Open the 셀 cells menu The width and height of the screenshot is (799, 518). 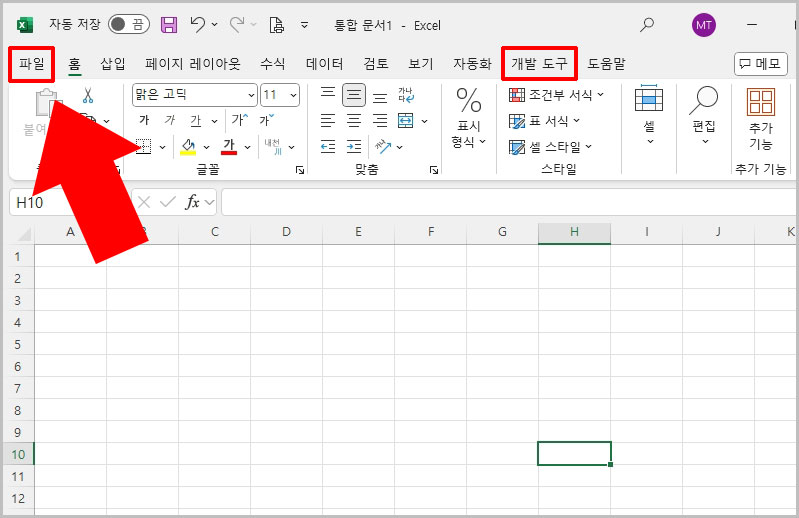[649, 115]
